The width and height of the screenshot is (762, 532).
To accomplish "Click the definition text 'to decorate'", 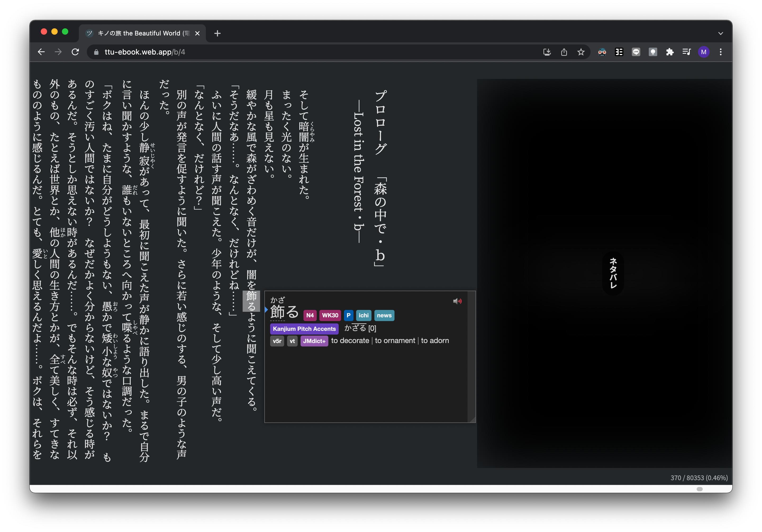I will [350, 341].
